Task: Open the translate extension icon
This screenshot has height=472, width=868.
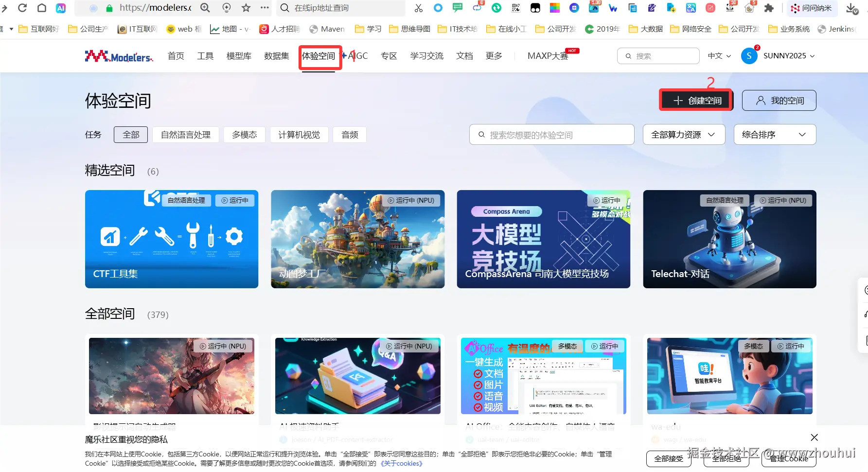Action: coord(691,8)
